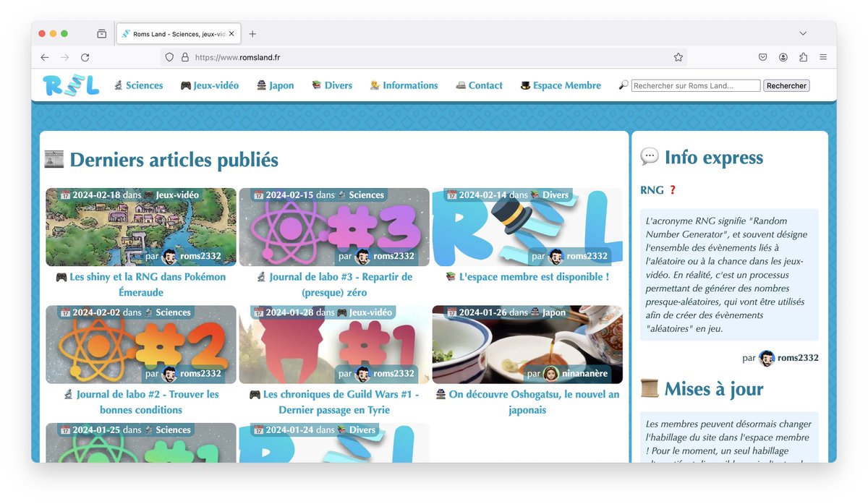The image size is (868, 504).
Task: Open the Divers navigation menu
Action: point(332,85)
